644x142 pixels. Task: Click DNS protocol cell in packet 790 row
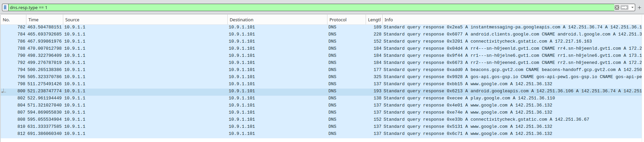tap(332, 55)
